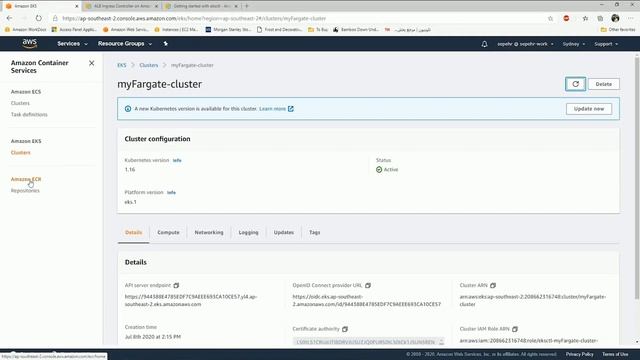Close the ALB Ingress Controller tab

point(156,6)
